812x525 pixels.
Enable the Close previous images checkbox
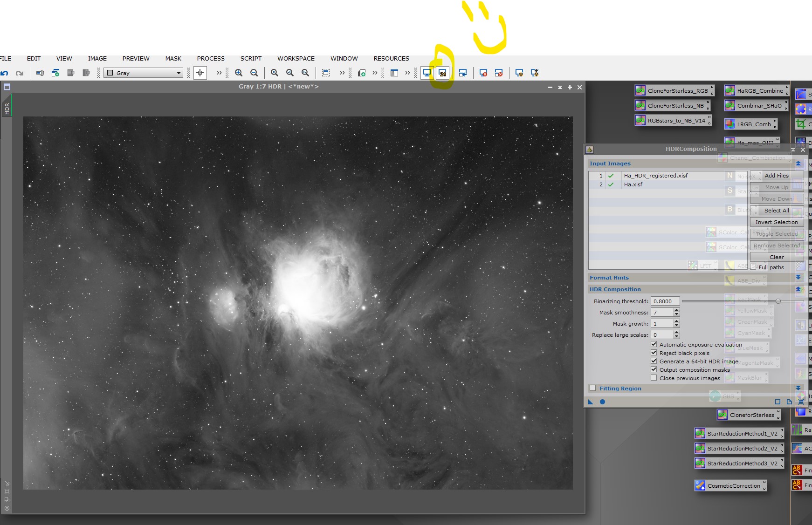click(x=654, y=378)
